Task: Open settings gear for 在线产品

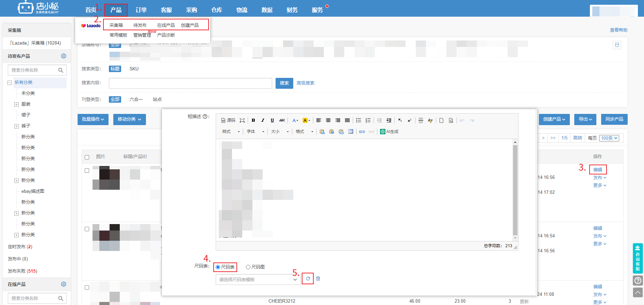Action: [x=64, y=284]
